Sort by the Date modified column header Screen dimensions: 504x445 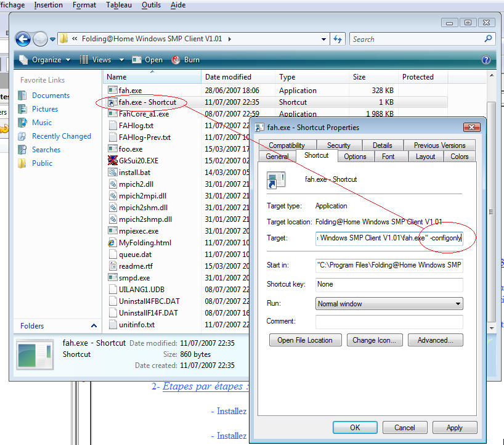point(238,77)
